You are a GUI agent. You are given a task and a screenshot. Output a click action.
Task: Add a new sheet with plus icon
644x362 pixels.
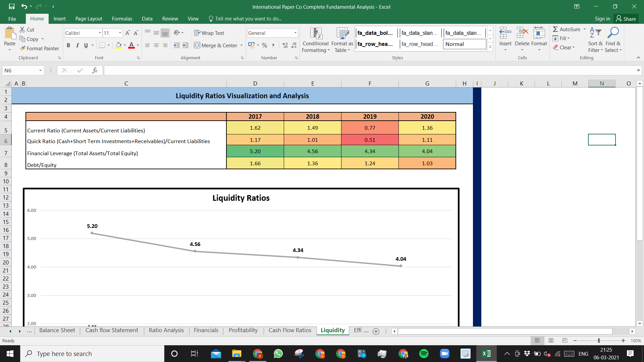(376, 331)
